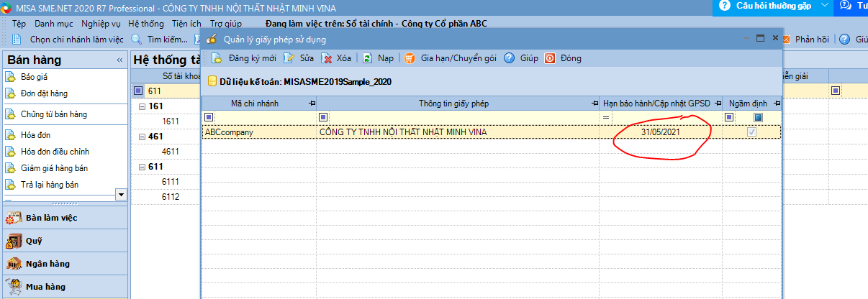Select account row 6111
868x299 pixels.
(171, 182)
